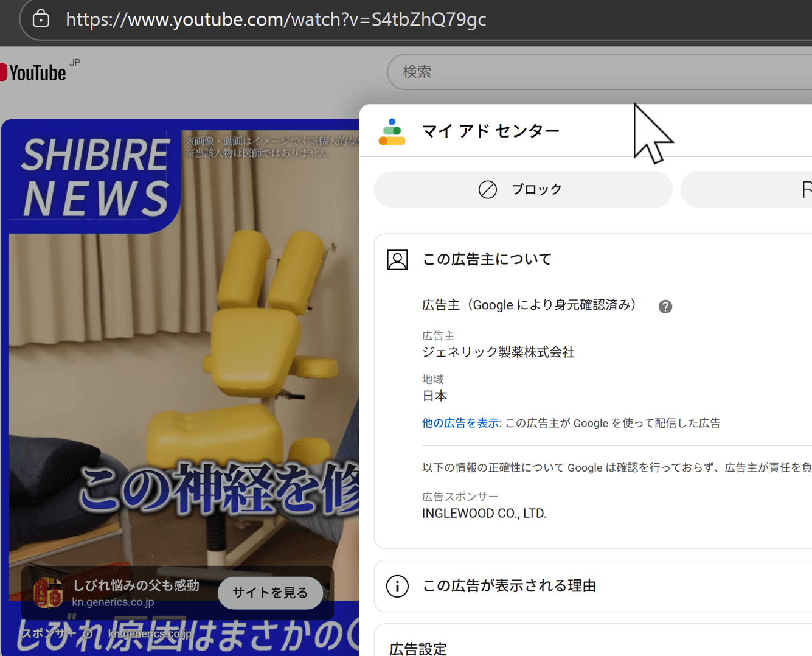Expand この広告が表示される理由 section
Viewport: 812px width, 656px height.
coord(593,586)
